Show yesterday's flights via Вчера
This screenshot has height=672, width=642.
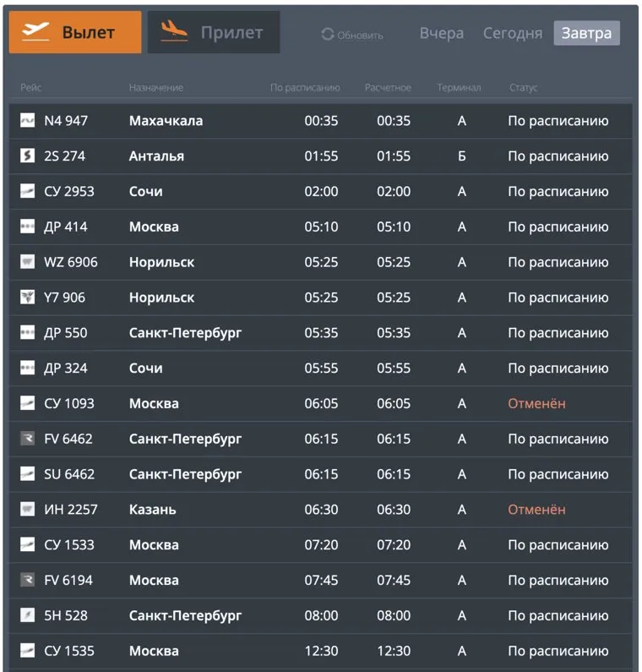pos(442,34)
